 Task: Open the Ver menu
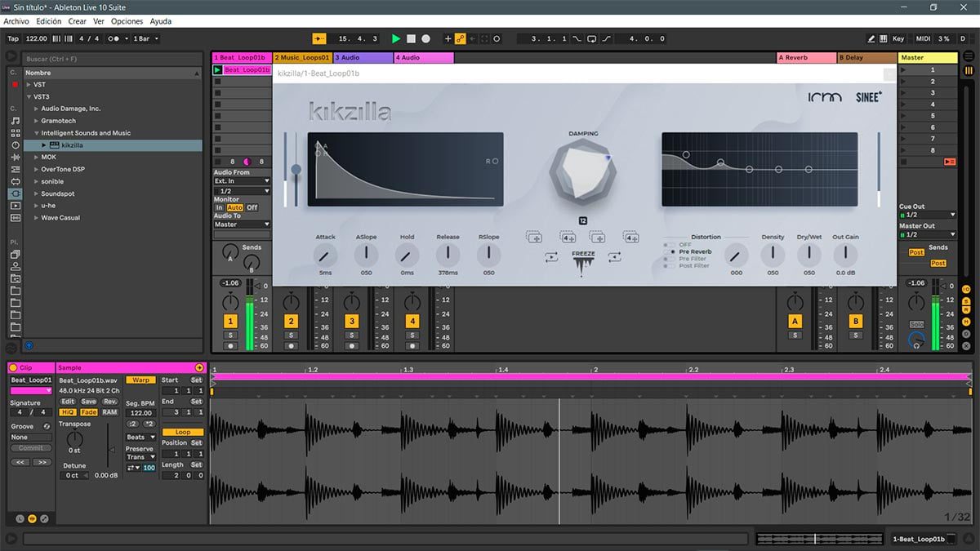coord(99,21)
